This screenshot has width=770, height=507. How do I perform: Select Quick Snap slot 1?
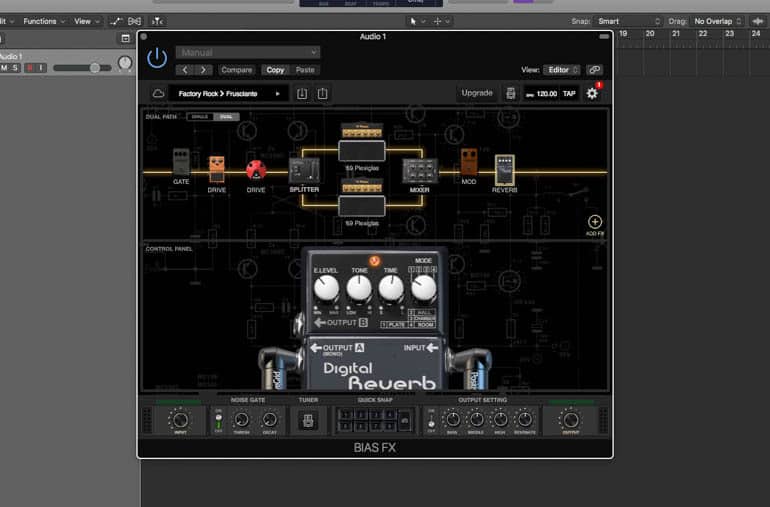345,415
